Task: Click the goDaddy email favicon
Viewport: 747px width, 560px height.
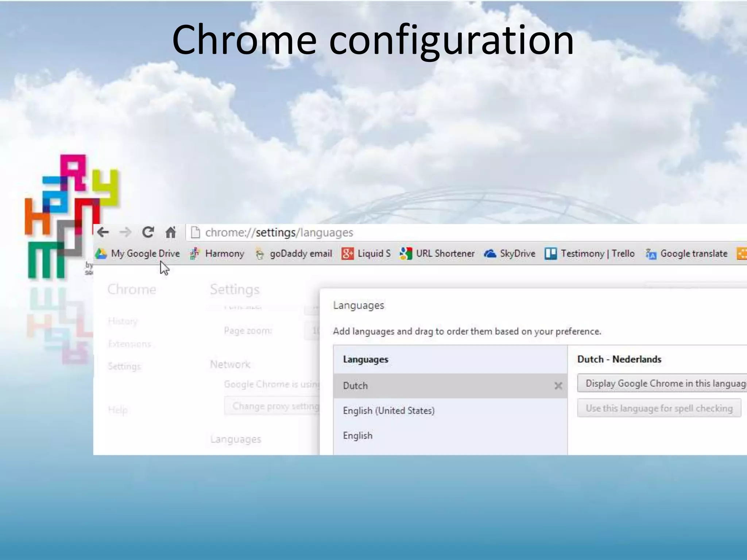Action: coord(260,254)
